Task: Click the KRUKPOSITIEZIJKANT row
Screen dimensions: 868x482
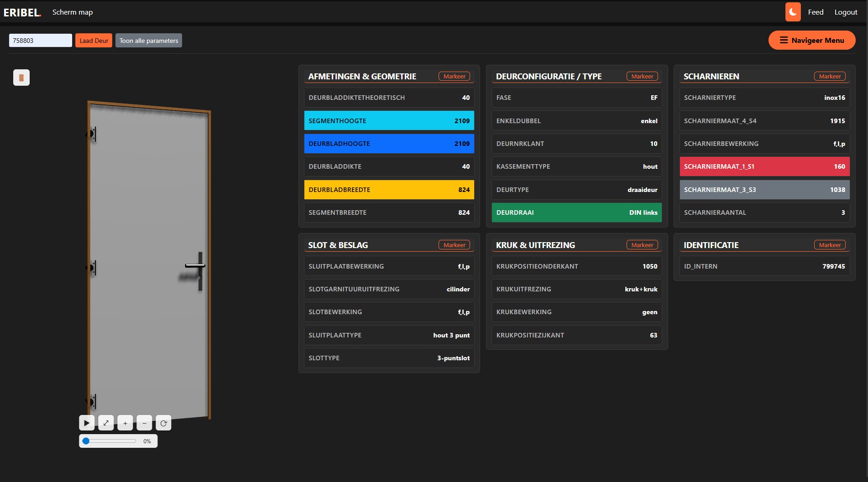Action: point(577,335)
